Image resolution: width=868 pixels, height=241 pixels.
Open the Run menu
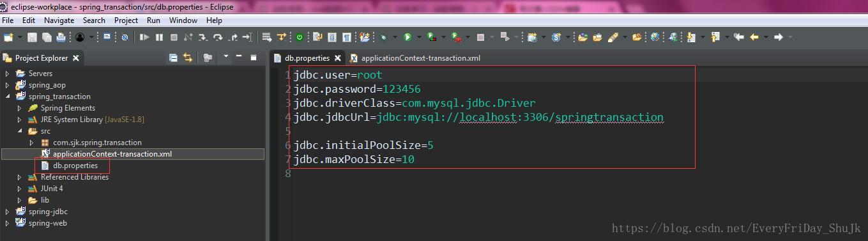pos(153,20)
